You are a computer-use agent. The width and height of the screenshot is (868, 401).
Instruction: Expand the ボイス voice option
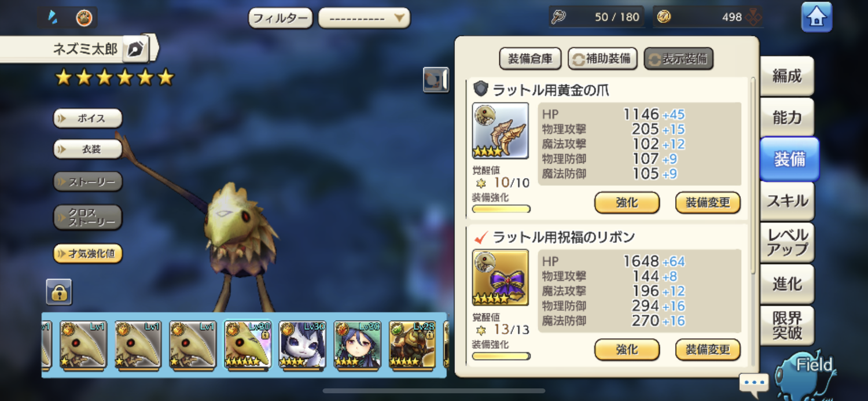click(88, 118)
